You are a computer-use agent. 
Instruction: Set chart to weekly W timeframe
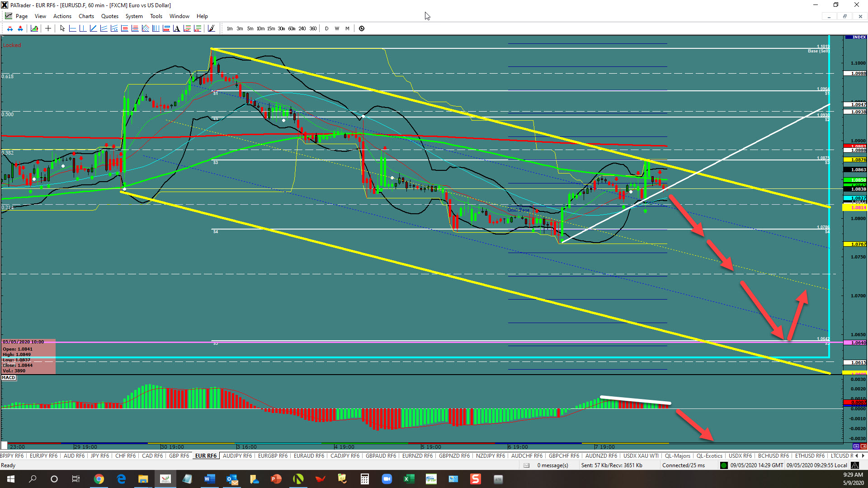337,28
